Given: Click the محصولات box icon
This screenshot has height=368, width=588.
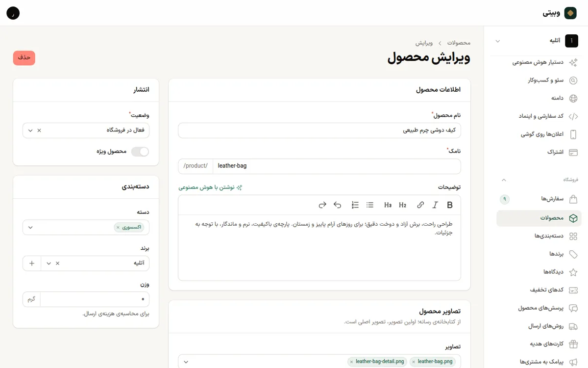Looking at the screenshot, I should 573,218.
